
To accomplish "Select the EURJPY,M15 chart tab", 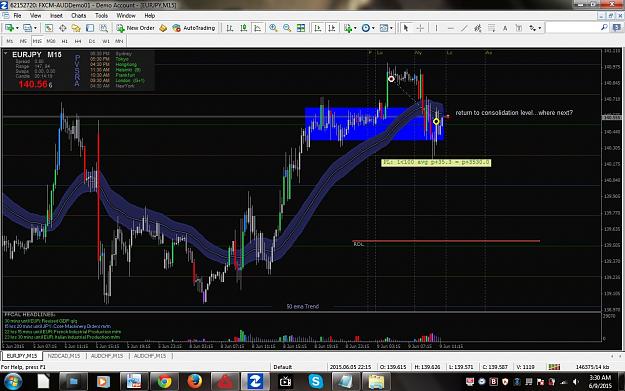I will coord(22,356).
